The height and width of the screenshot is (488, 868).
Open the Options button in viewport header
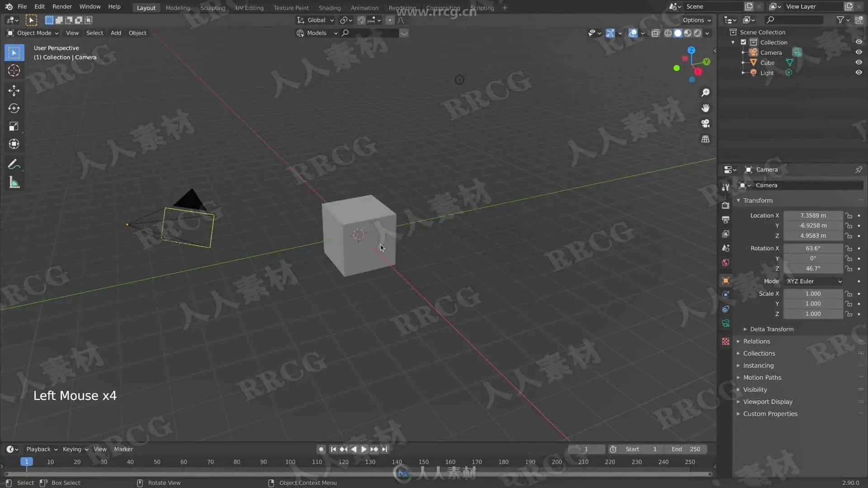tap(696, 20)
